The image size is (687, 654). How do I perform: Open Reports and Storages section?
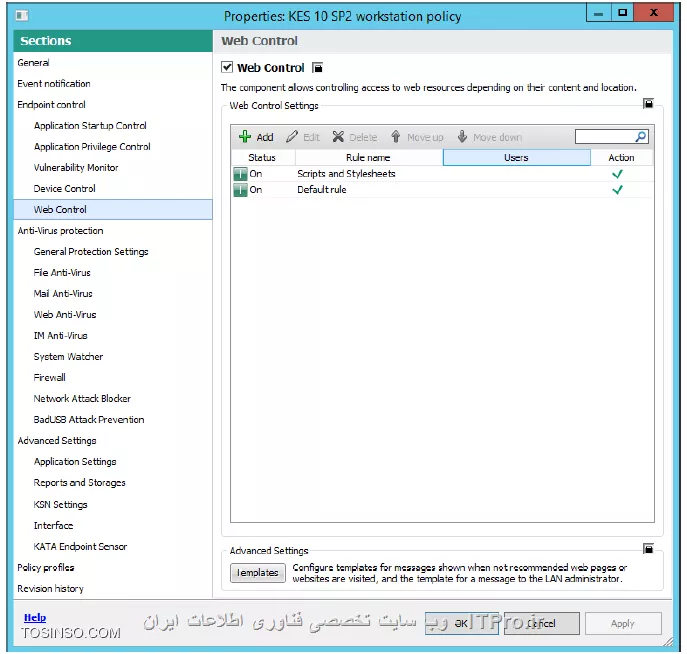click(x=80, y=483)
